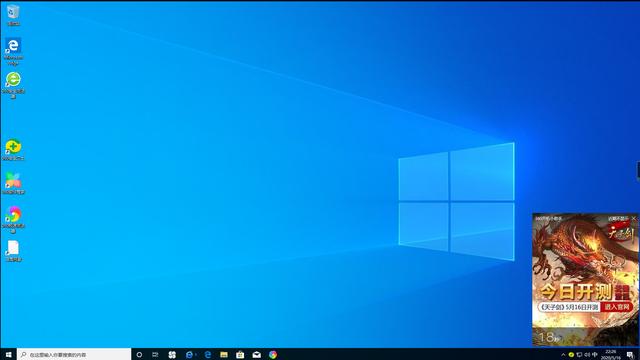Open Microsoft Store from the taskbar
Image resolution: width=640 pixels, height=360 pixels.
coord(240,355)
